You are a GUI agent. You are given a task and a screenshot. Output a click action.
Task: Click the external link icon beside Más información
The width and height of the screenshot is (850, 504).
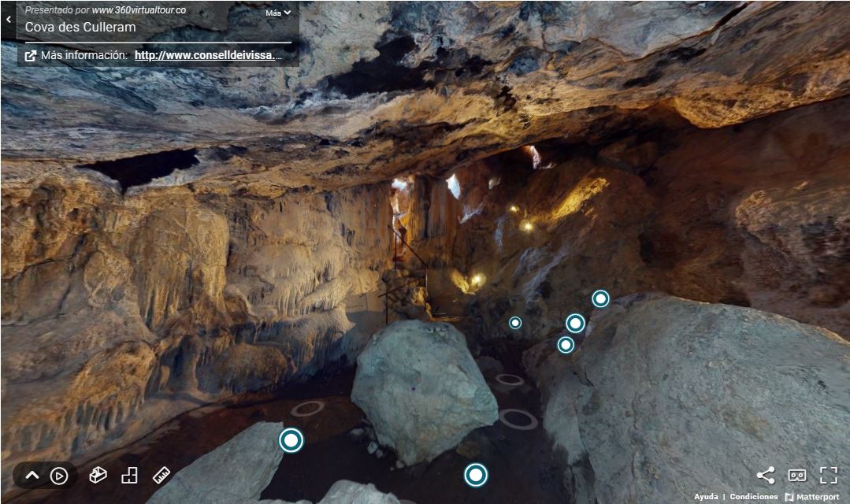tap(31, 55)
